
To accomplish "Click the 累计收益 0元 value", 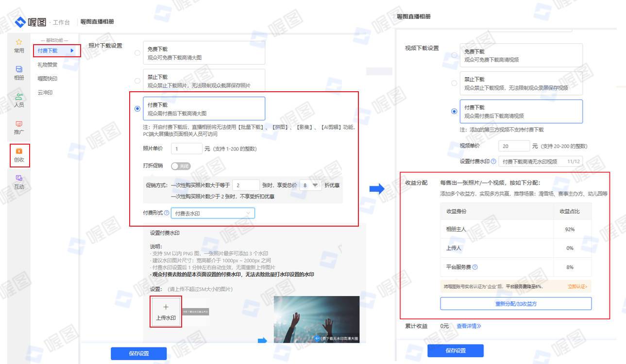I will coord(444,326).
